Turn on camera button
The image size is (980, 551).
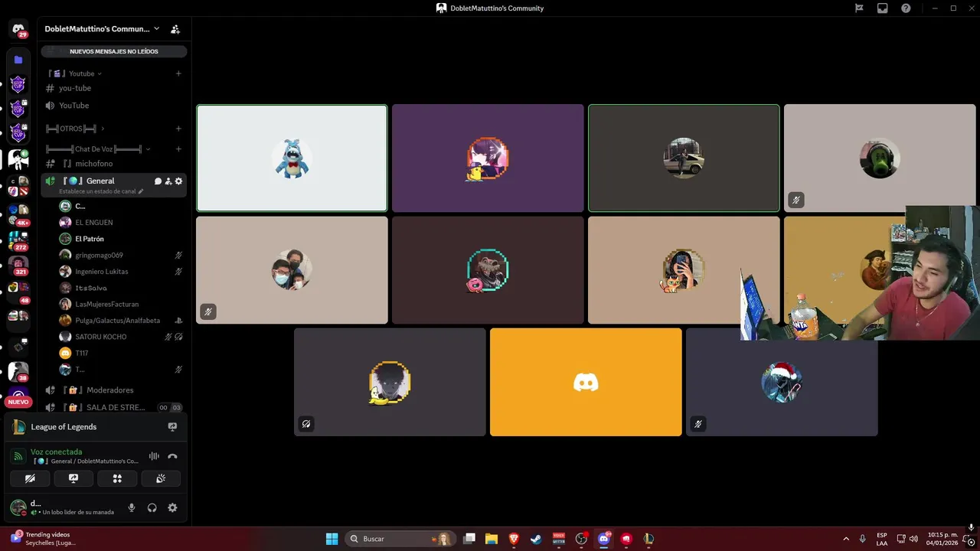tap(30, 478)
